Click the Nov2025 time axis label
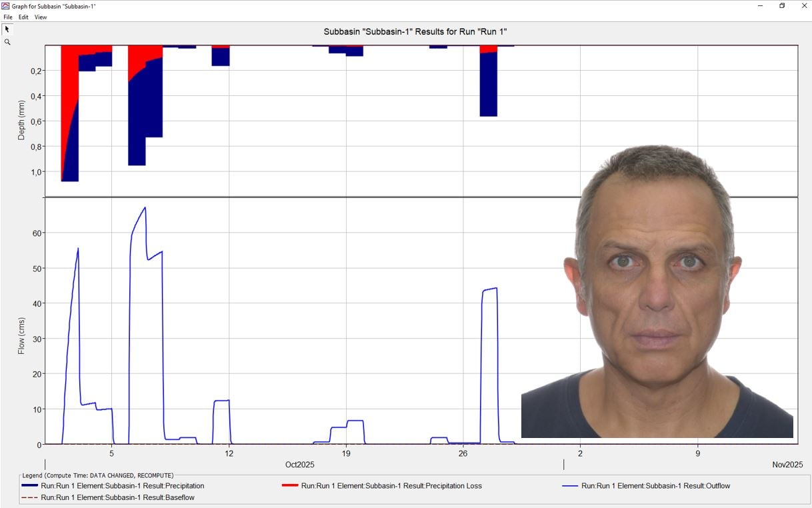 click(x=788, y=465)
